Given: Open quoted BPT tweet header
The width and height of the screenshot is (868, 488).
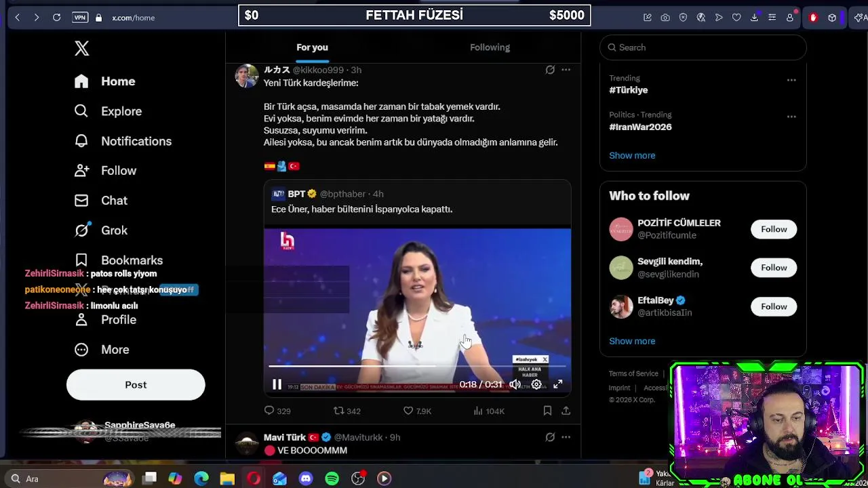Looking at the screenshot, I should coord(328,194).
